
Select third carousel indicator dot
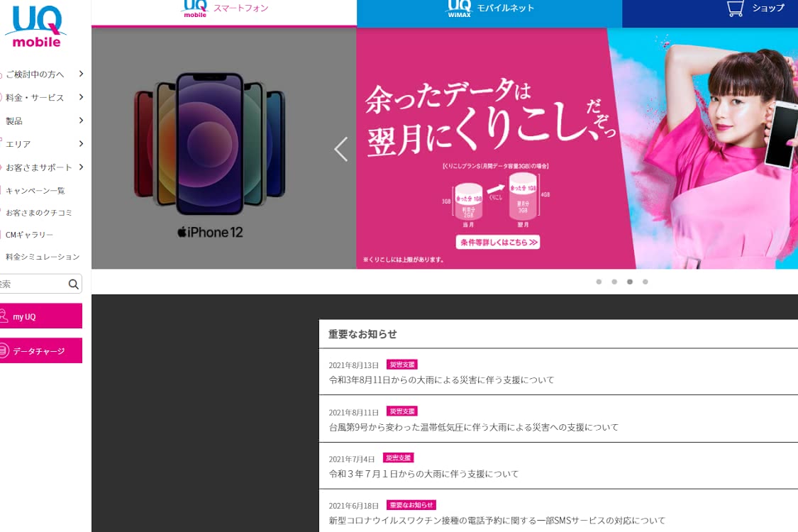point(630,282)
